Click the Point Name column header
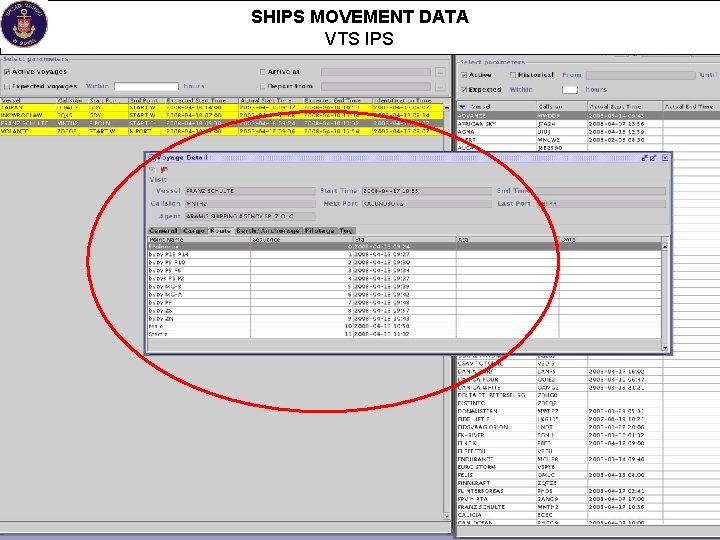This screenshot has height=540, width=720. click(x=199, y=240)
